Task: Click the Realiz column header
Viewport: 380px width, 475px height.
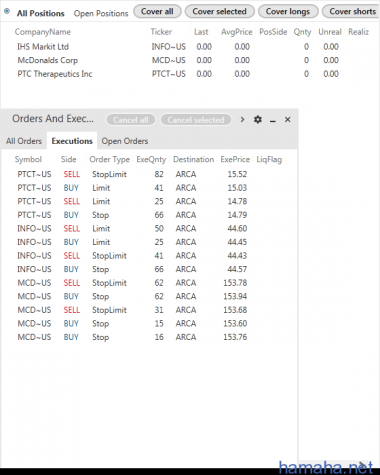Action: click(x=359, y=32)
